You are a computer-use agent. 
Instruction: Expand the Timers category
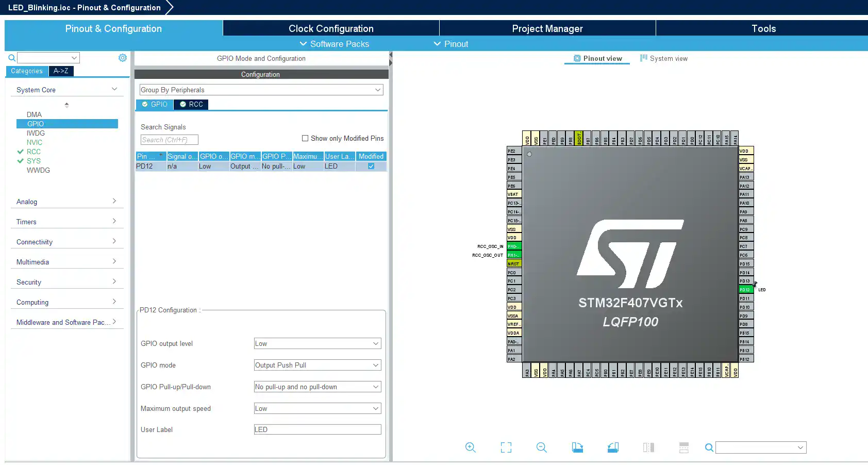point(67,222)
